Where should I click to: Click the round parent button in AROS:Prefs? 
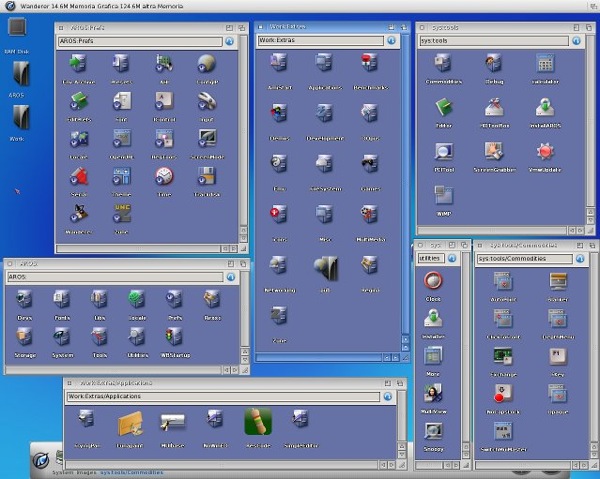tap(229, 42)
